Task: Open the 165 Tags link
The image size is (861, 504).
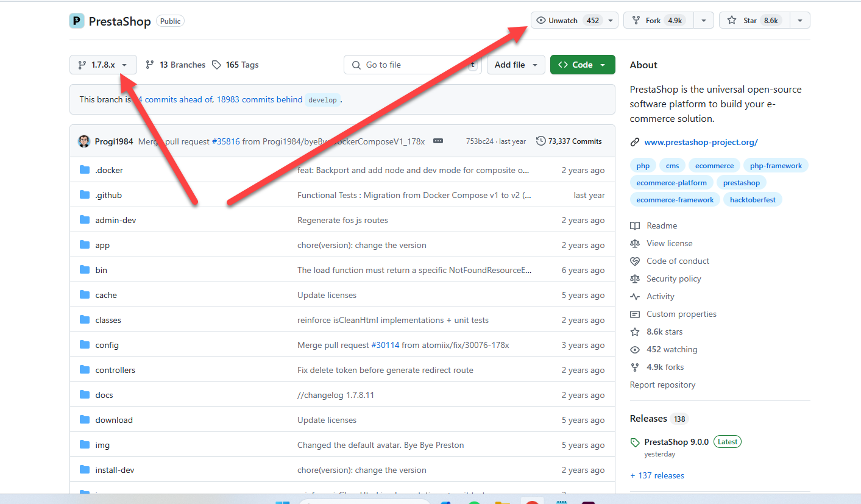Action: pos(235,65)
